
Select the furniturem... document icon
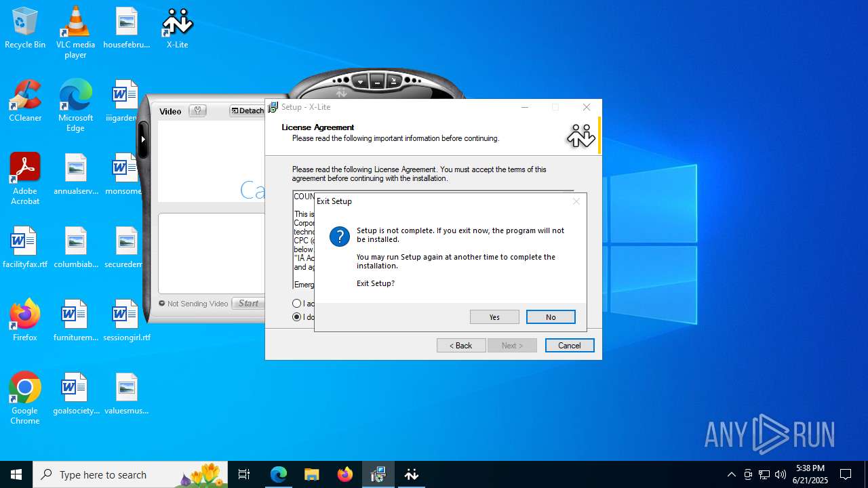coord(75,321)
